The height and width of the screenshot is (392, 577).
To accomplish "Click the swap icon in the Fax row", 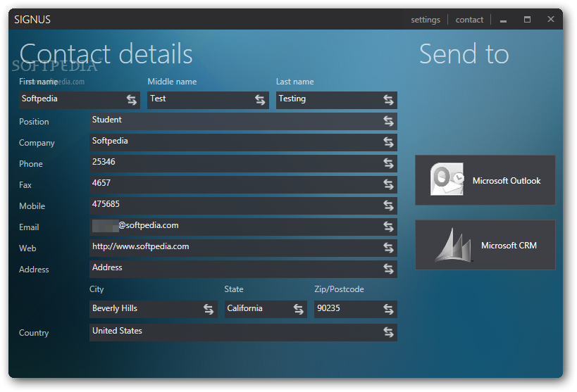I will (389, 184).
